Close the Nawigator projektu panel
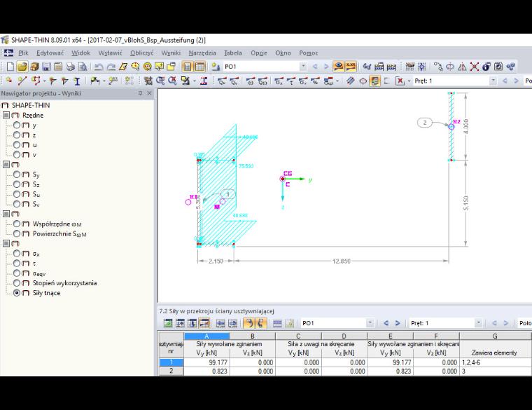Screen dimensions: 532x410 coord(149,93)
